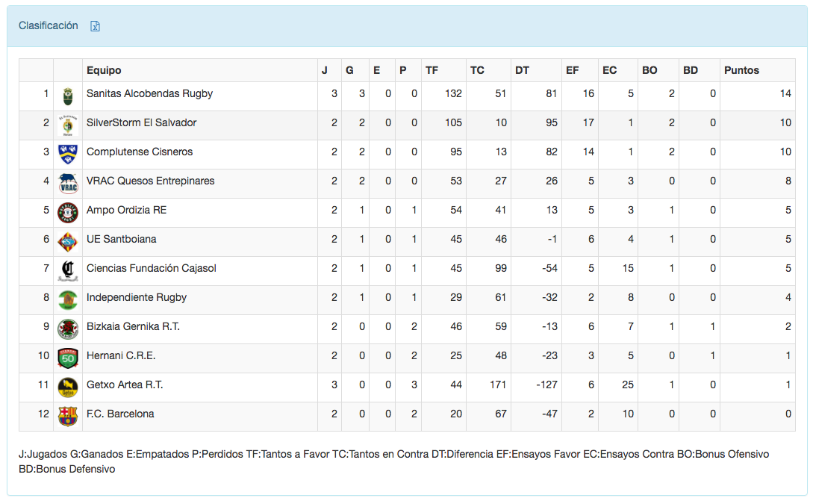
Task: Click the Puntos column header
Action: coord(741,70)
